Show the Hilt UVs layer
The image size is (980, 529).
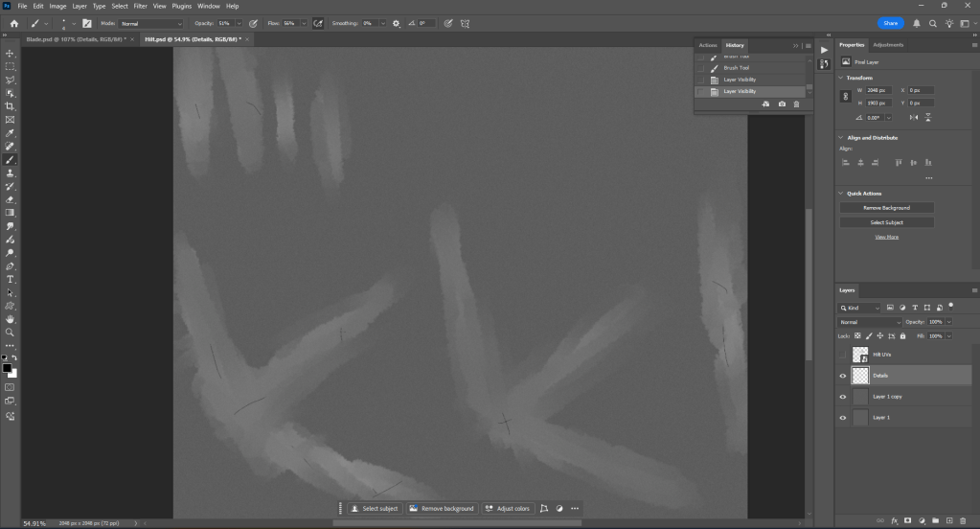[843, 355]
